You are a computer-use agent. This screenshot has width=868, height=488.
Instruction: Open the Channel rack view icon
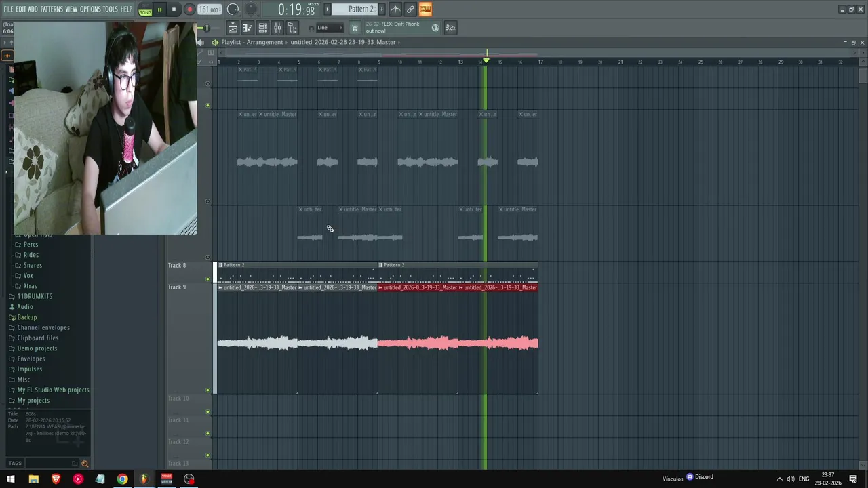click(262, 28)
